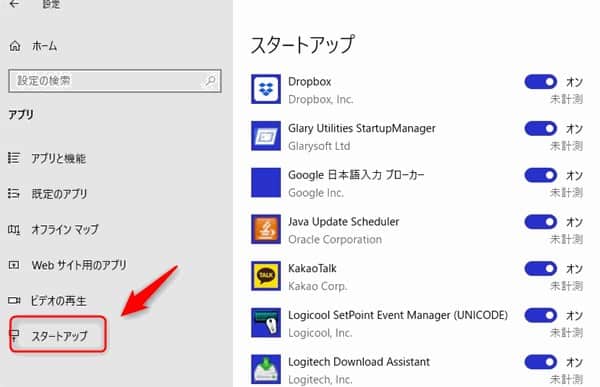Click the アプリ section header
The height and width of the screenshot is (387, 600).
[x=21, y=114]
